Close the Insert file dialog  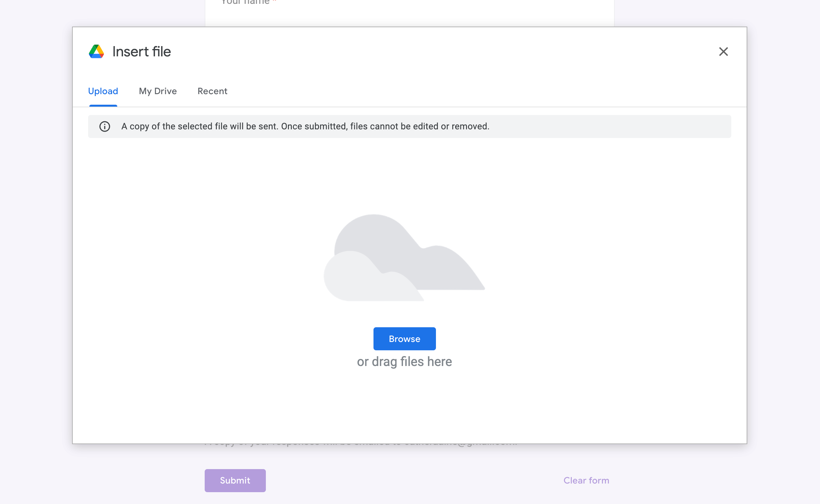pyautogui.click(x=723, y=52)
